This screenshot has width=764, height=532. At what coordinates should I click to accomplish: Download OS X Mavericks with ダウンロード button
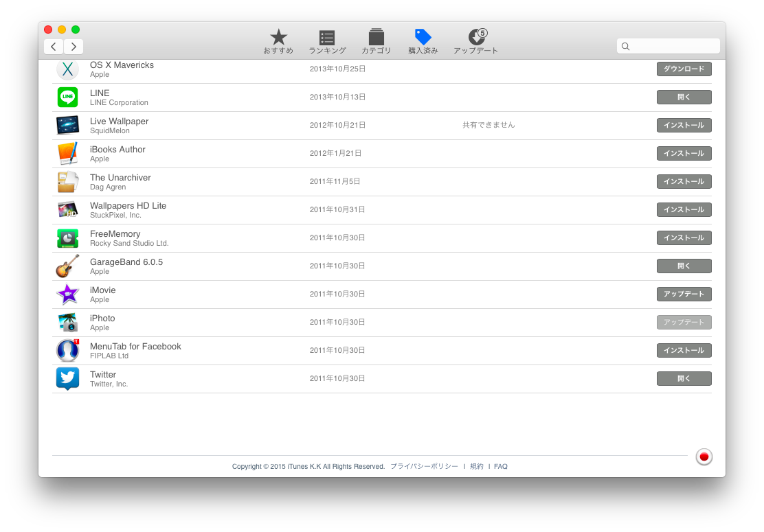click(684, 69)
